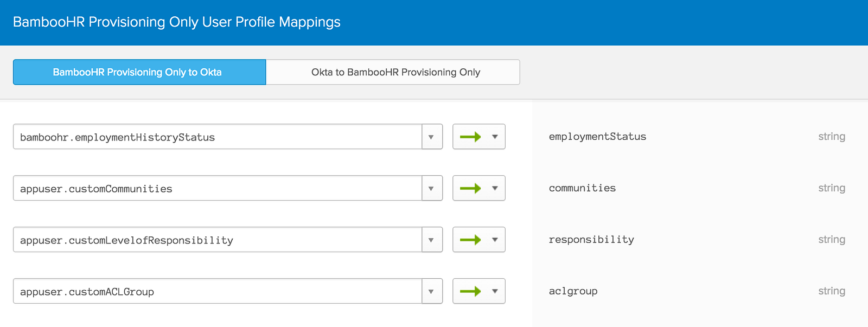The height and width of the screenshot is (327, 868).
Task: Click green arrow for responsibility mapping
Action: (x=470, y=240)
